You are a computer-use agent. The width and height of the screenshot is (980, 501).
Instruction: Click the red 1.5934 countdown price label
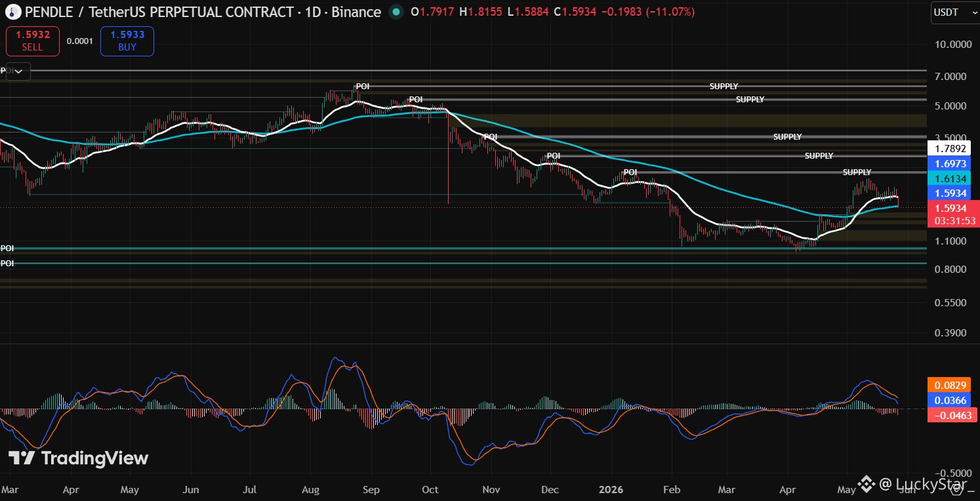[x=954, y=214]
